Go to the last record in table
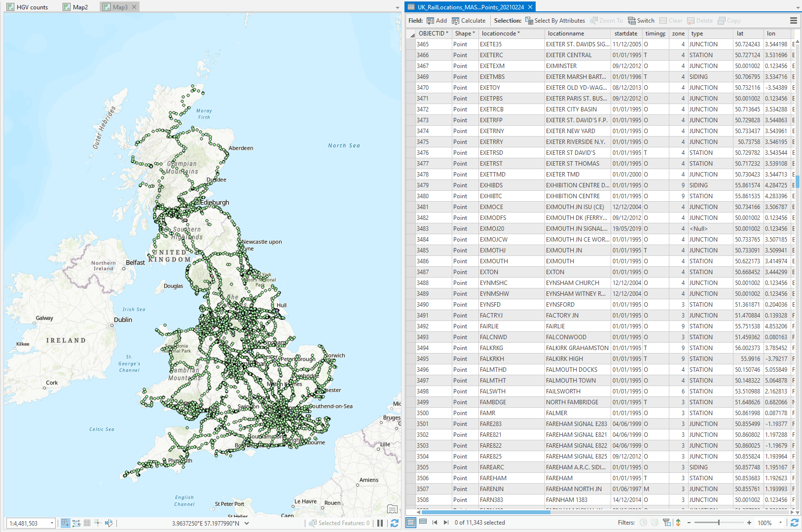This screenshot has width=802, height=532. click(446, 523)
